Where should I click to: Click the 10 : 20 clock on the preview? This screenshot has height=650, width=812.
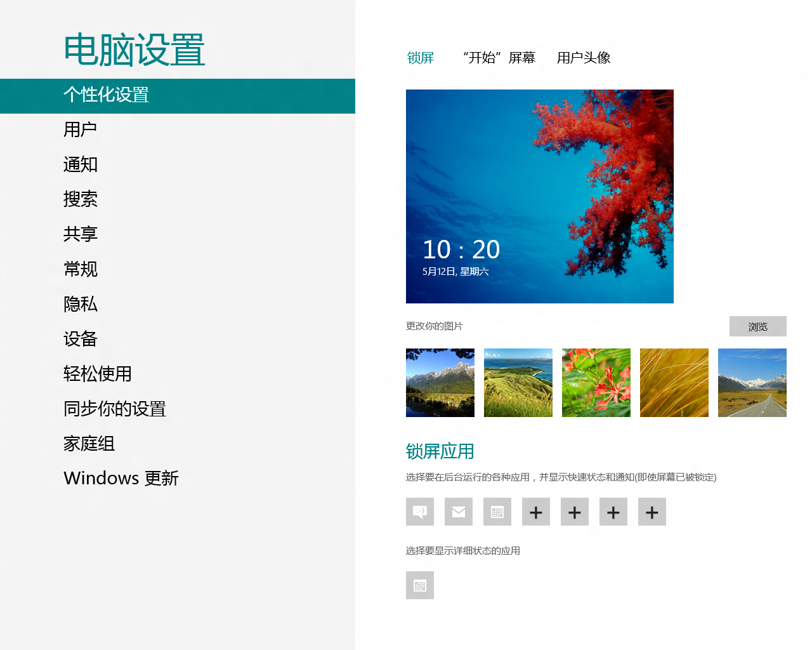[x=461, y=249]
